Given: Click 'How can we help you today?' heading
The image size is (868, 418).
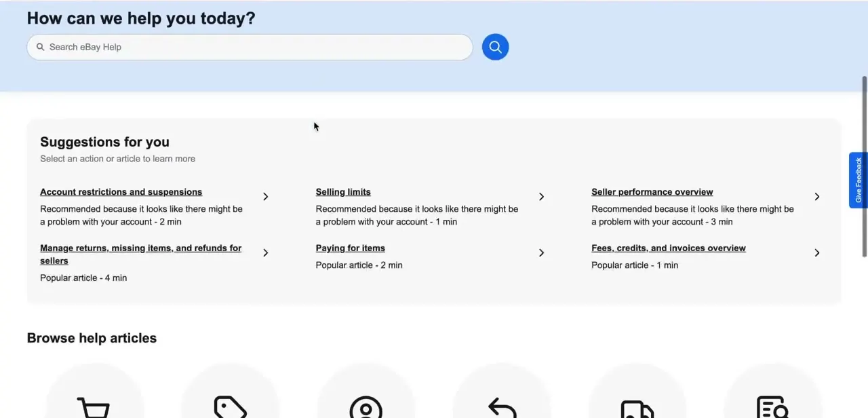Looking at the screenshot, I should (141, 18).
